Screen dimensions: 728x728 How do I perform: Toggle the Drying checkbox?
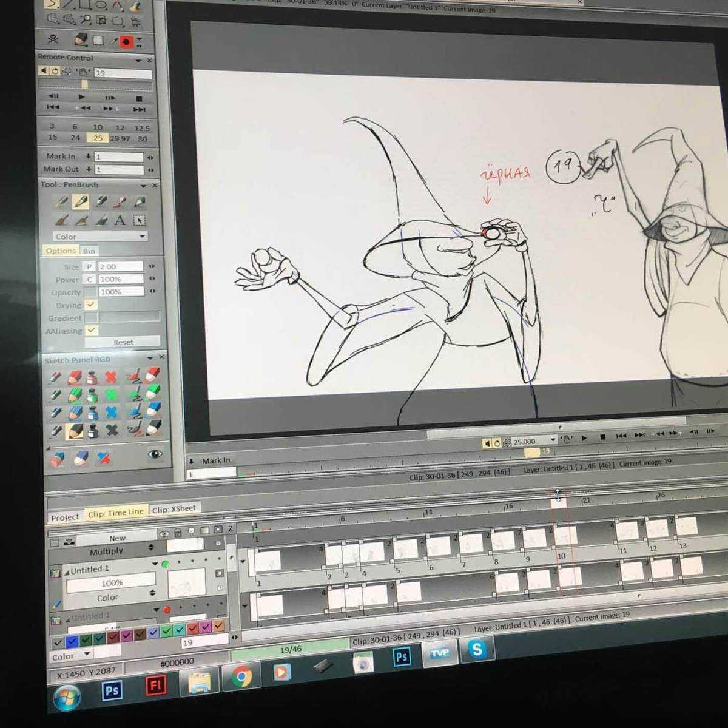91,305
